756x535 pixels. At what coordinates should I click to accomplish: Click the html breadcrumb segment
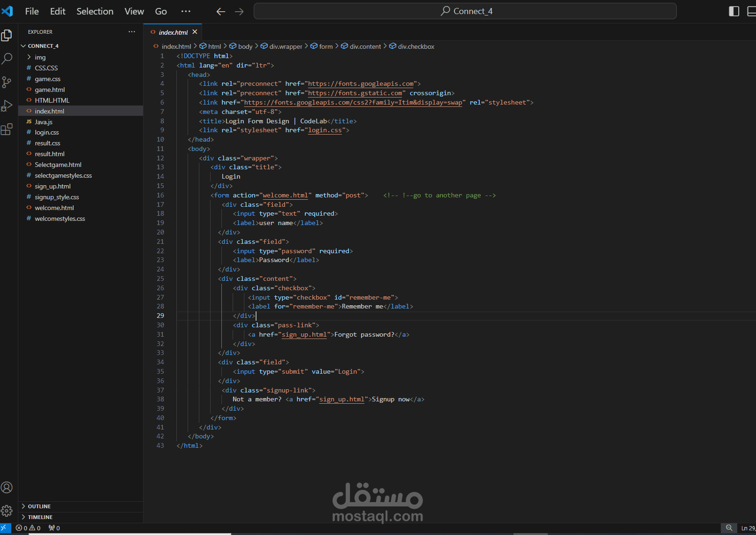210,46
